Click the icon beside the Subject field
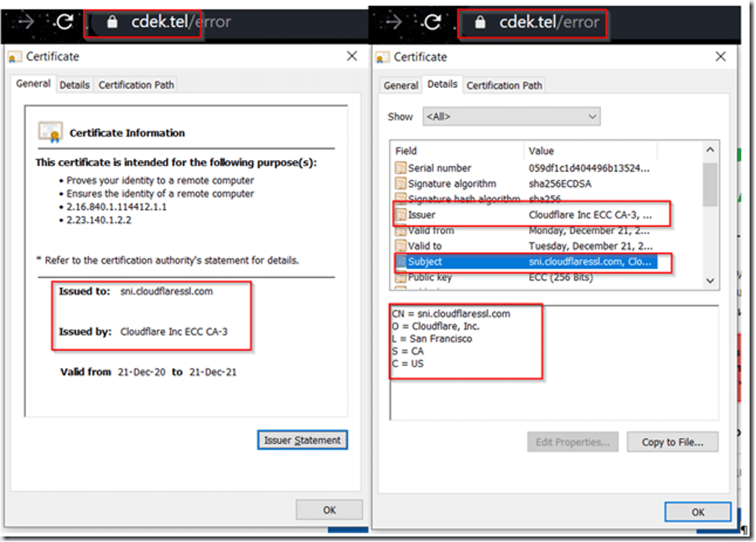The image size is (756, 542). pos(400,261)
